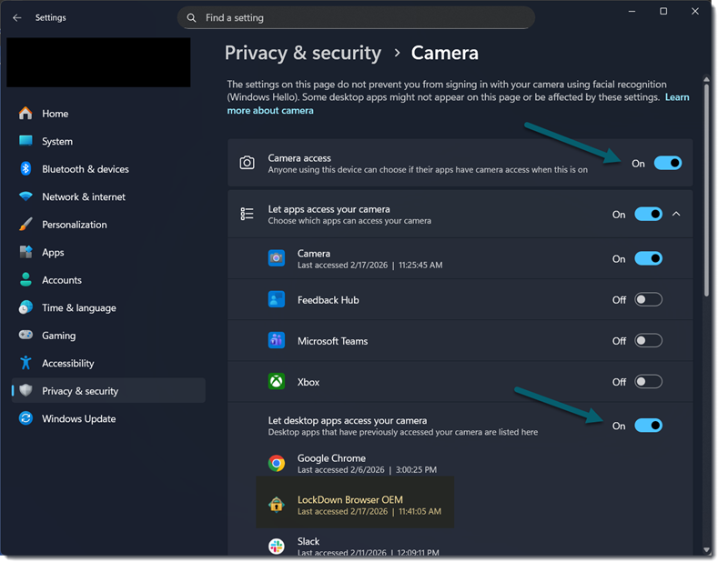Click the Find a setting search box
The height and width of the screenshot is (572, 728).
click(364, 18)
